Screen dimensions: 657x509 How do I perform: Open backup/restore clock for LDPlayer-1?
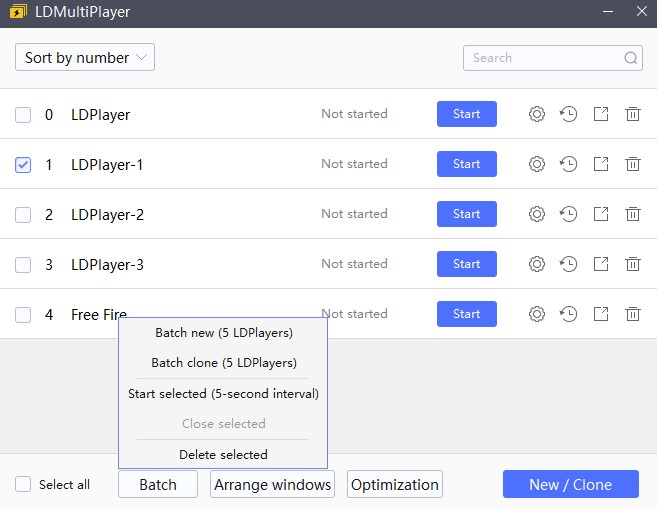pyautogui.click(x=569, y=164)
